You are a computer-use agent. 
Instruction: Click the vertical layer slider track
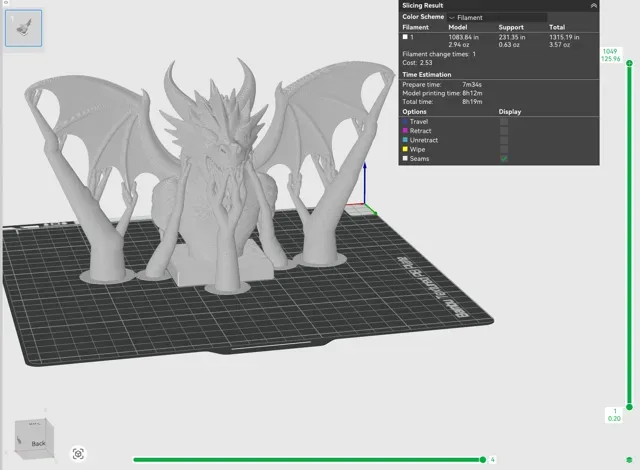[x=629, y=235]
